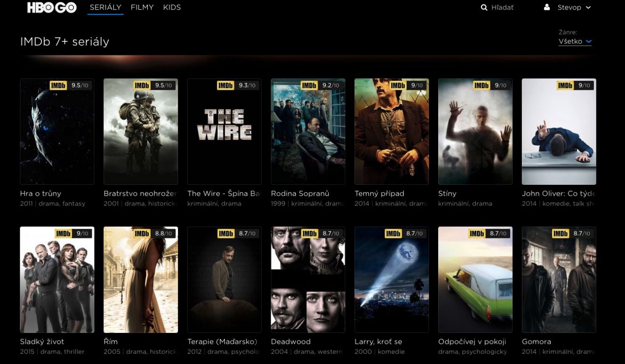This screenshot has width=625, height=364.
Task: Click IMDb 9.3 badge on The Wire
Action: [238, 86]
